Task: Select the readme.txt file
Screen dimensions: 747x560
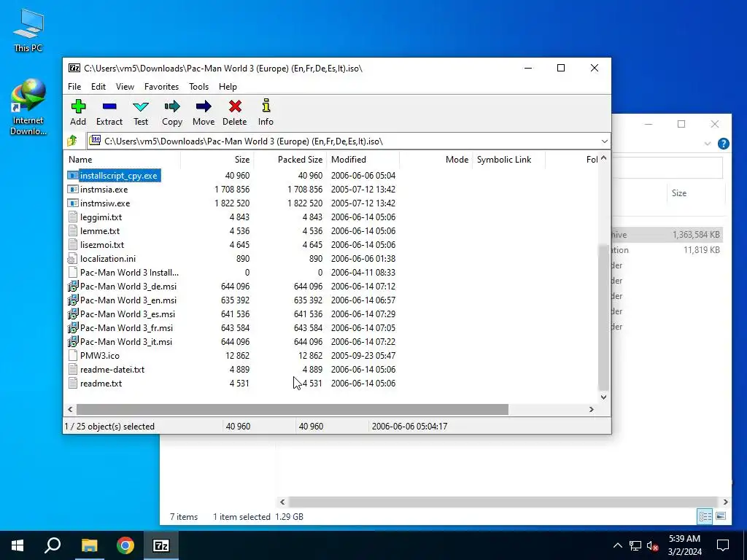Action: (101, 384)
